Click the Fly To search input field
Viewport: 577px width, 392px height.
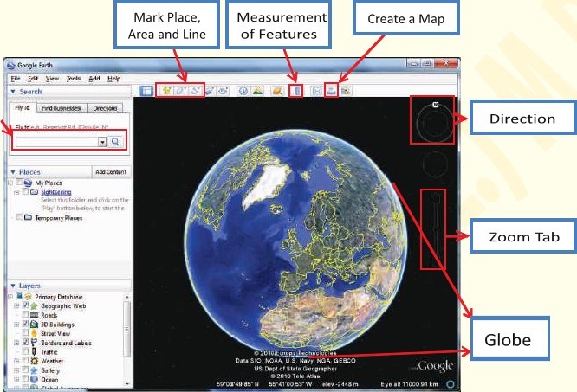point(56,142)
